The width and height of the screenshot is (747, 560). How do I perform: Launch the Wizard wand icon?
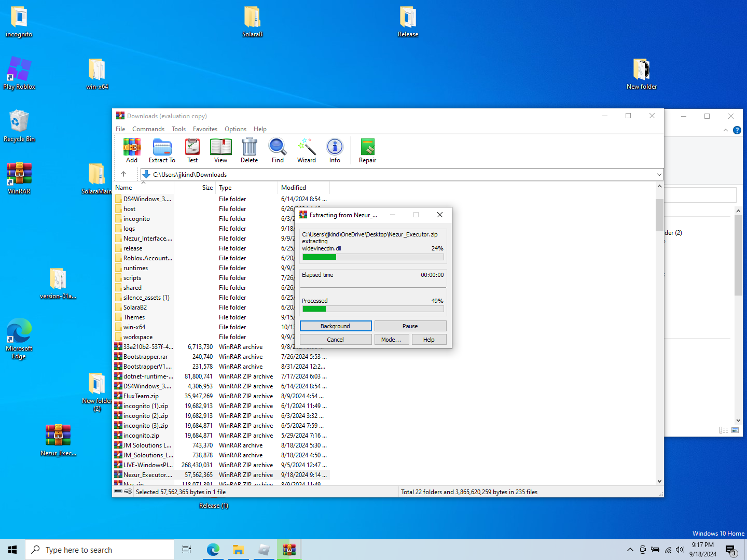point(307,148)
